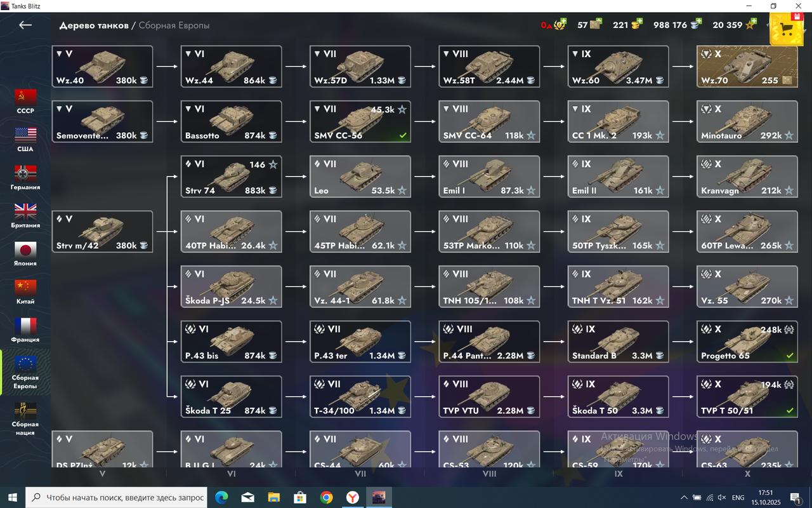This screenshot has width=812, height=508.
Task: Open Google Chrome from taskbar
Action: point(326,497)
